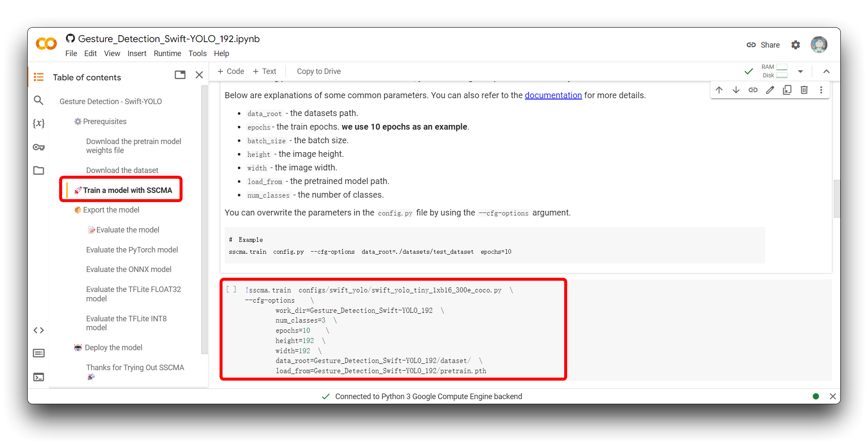This screenshot has width=868, height=445.
Task: Click 'Connected to Python 3 Google Compute Engine backend'
Action: (428, 396)
